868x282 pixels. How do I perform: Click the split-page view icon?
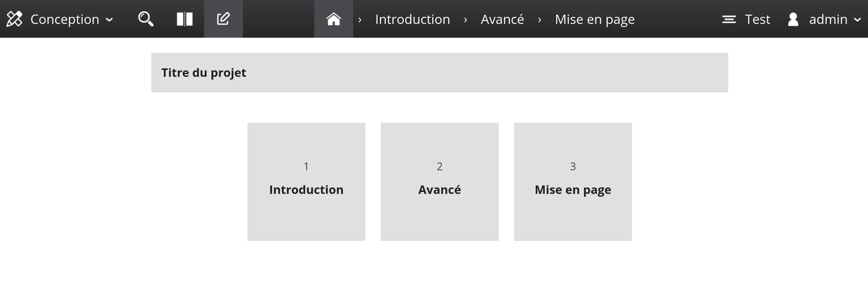coord(185,19)
